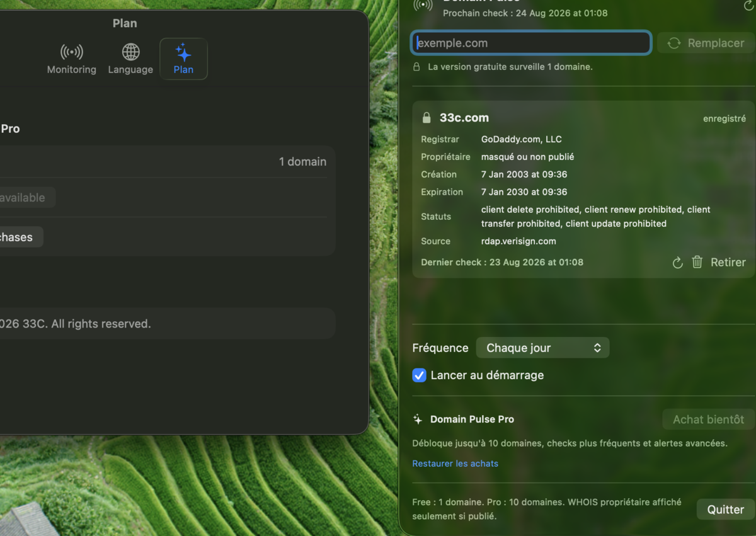This screenshot has height=536, width=756.
Task: Click the Remplacer button
Action: tap(706, 43)
